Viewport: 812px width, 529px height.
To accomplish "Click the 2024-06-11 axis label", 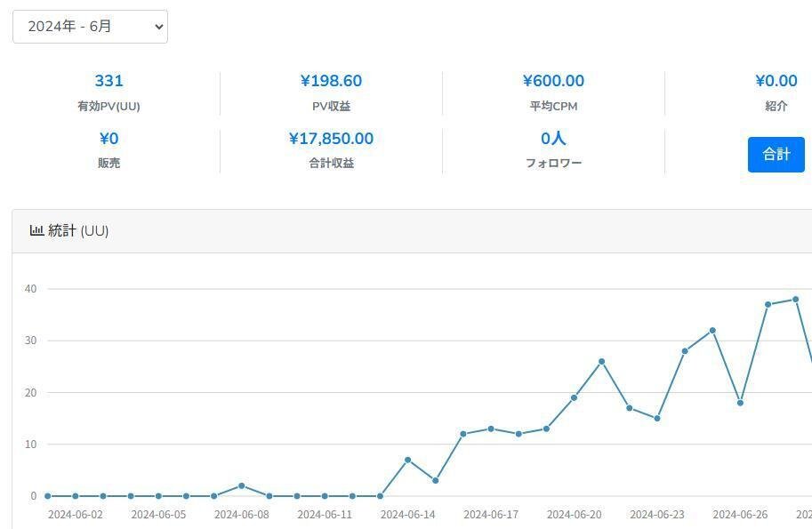I will (x=325, y=515).
